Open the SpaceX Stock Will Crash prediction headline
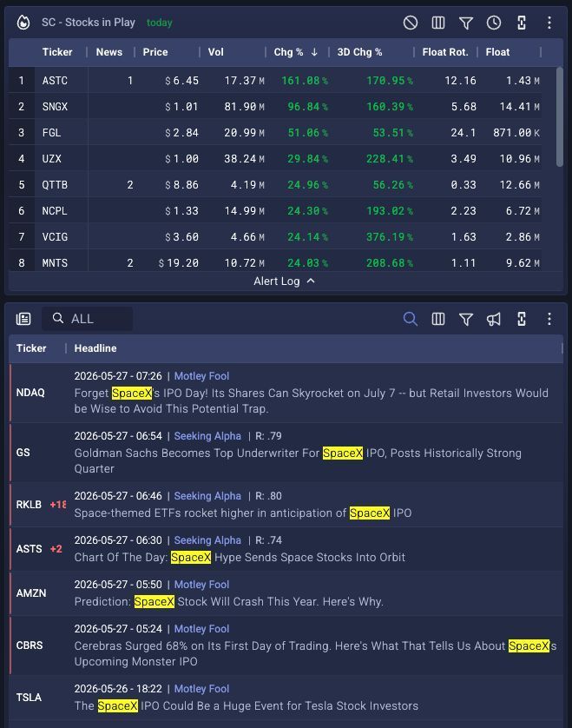 (228, 602)
